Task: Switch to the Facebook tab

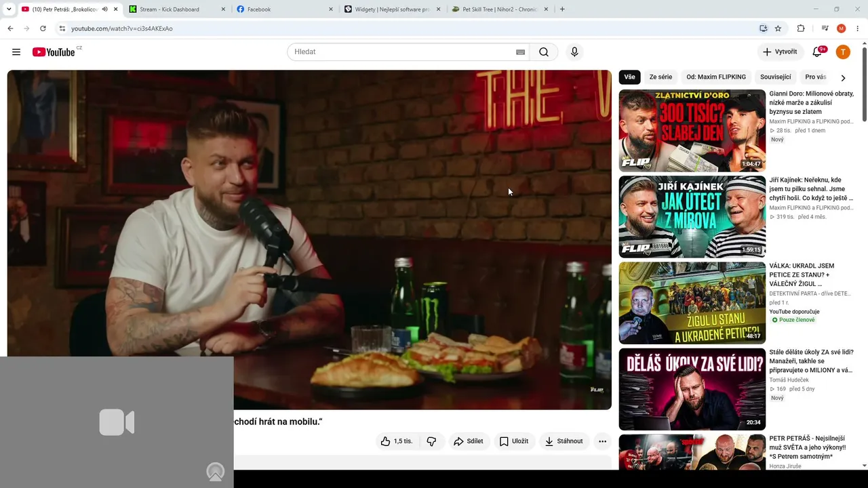Action: 285,9
